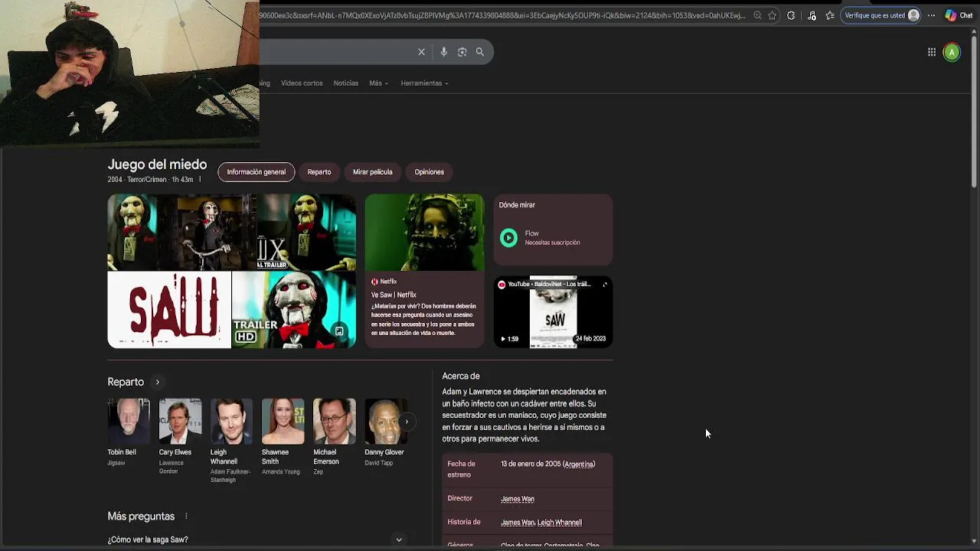
Task: Open the Noticias search tab
Action: pos(345,83)
